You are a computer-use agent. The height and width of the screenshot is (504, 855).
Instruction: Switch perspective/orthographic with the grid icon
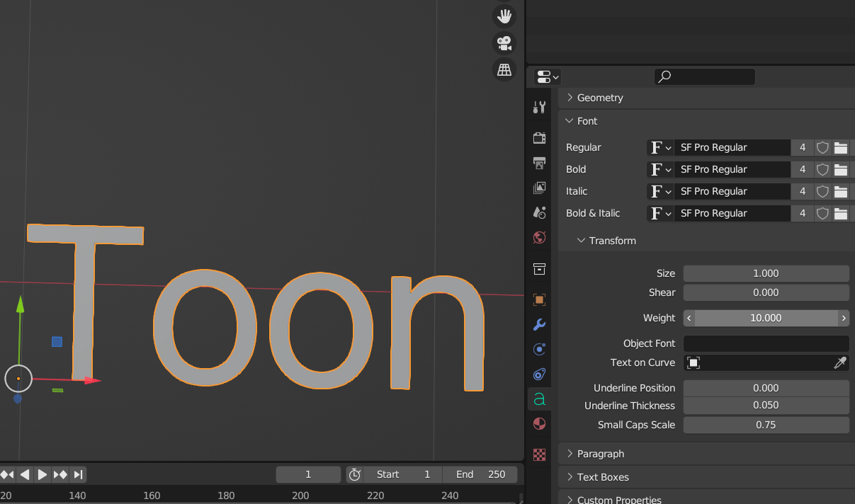pyautogui.click(x=504, y=69)
